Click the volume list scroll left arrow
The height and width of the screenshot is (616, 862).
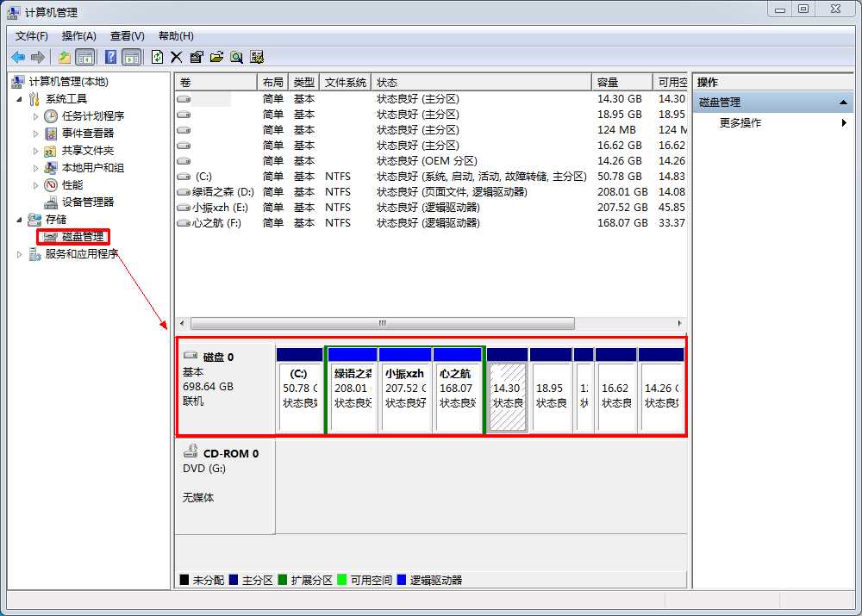[182, 323]
